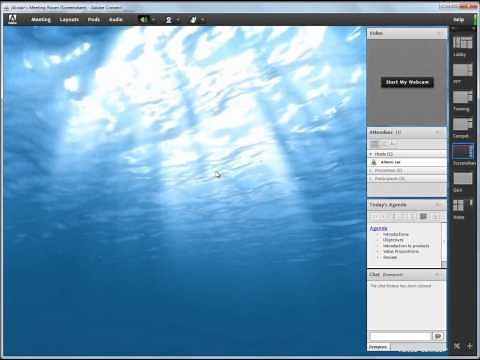Switch to the last grid layout thumbnail
Image resolution: width=480 pixels, height=360 pixels.
click(x=462, y=206)
